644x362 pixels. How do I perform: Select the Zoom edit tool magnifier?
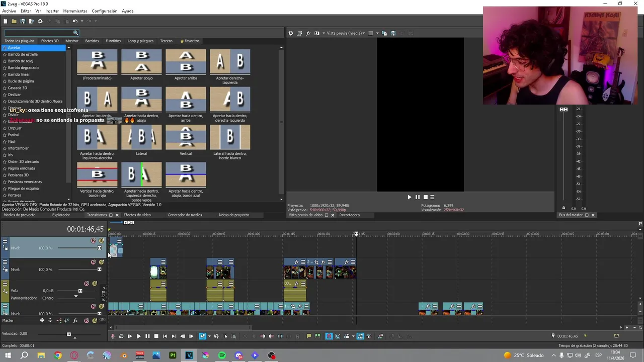233,336
